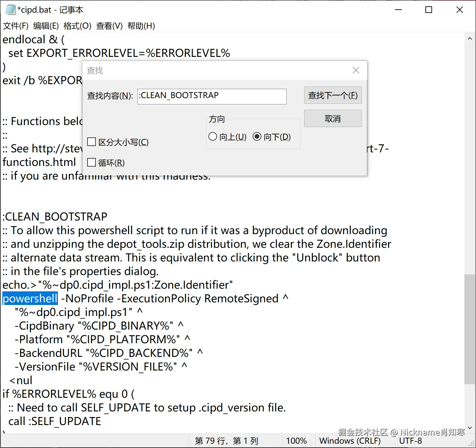Click the -CipdBinary "%CIPD_BINARY%" line

click(99, 326)
